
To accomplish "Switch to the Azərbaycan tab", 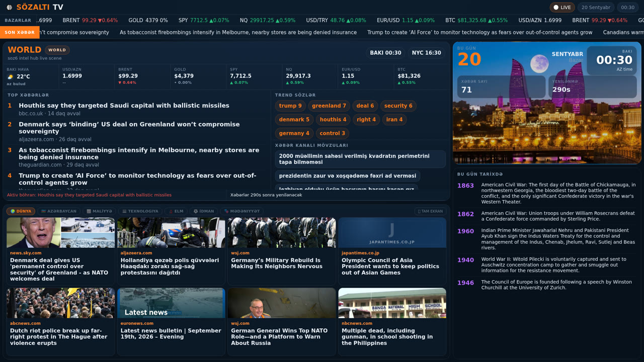I will (59, 211).
